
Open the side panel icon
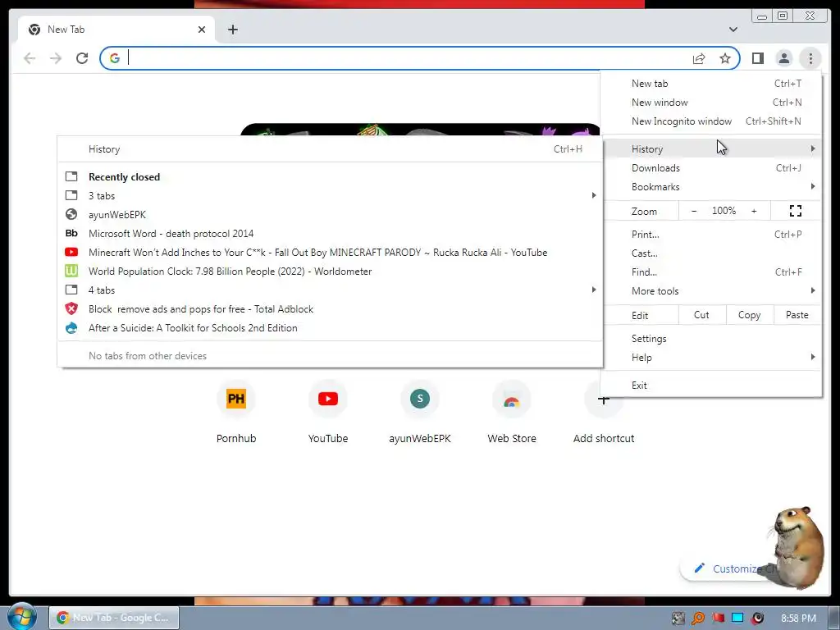pos(757,58)
